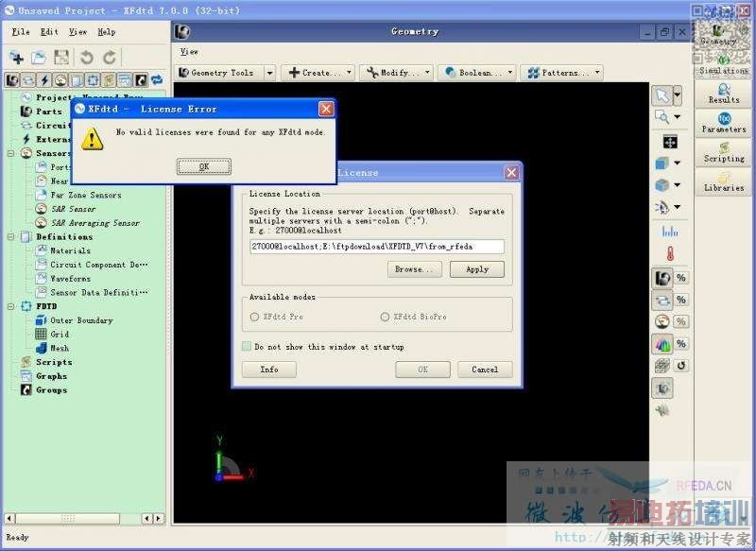Click Scripts filter icon in tree toolbar
756x551 pixels.
109,80
